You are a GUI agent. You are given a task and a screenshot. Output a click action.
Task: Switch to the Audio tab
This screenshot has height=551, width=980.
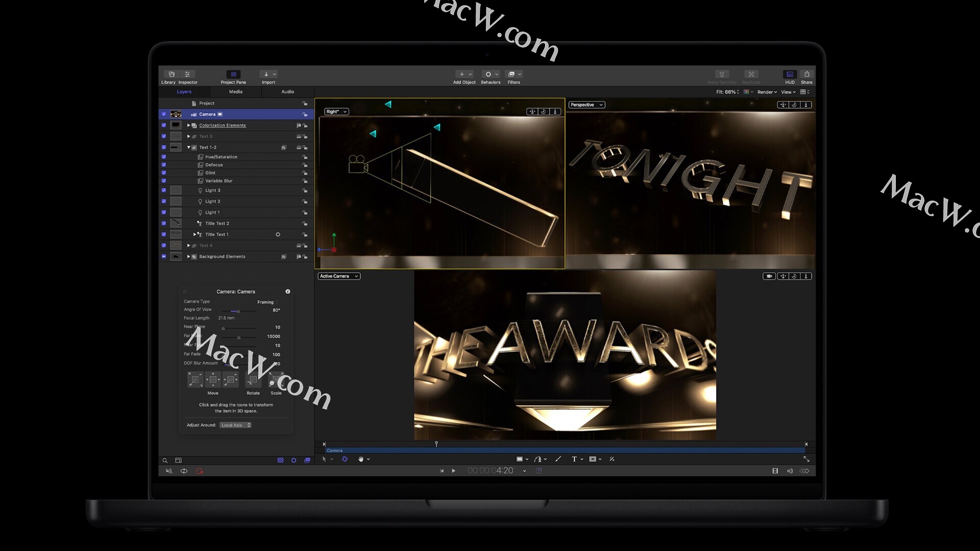pos(287,92)
